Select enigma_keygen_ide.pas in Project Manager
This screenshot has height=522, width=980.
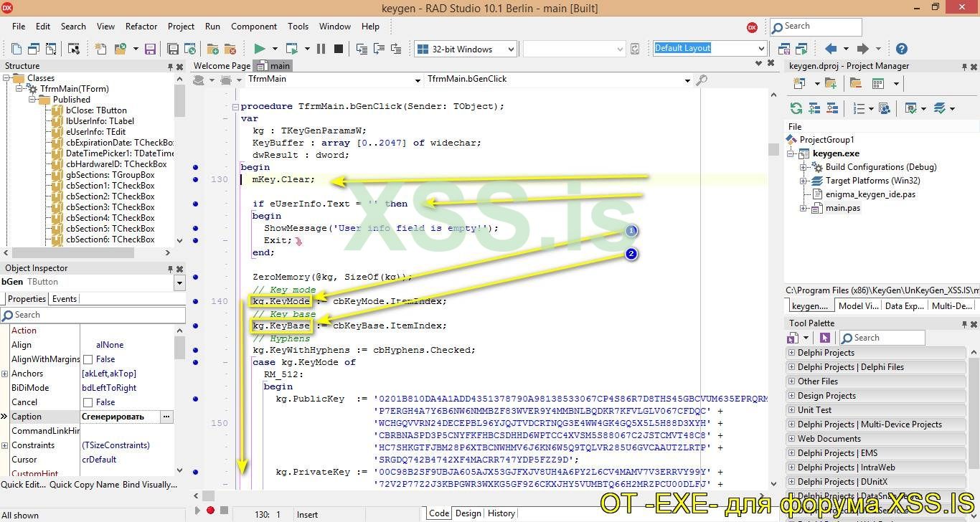[870, 194]
